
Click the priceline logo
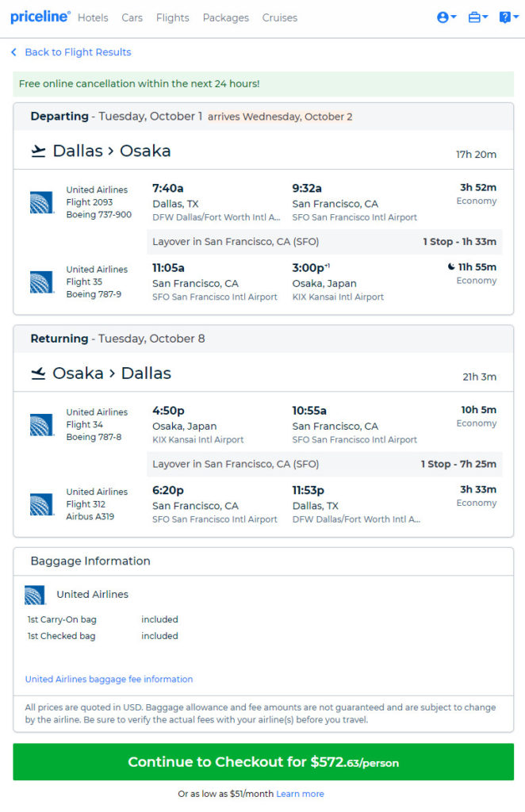(x=40, y=17)
